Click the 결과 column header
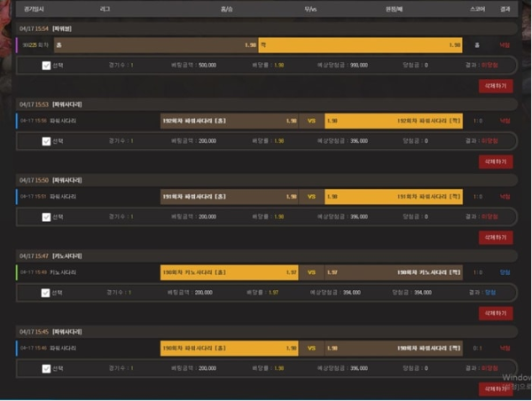 point(505,8)
